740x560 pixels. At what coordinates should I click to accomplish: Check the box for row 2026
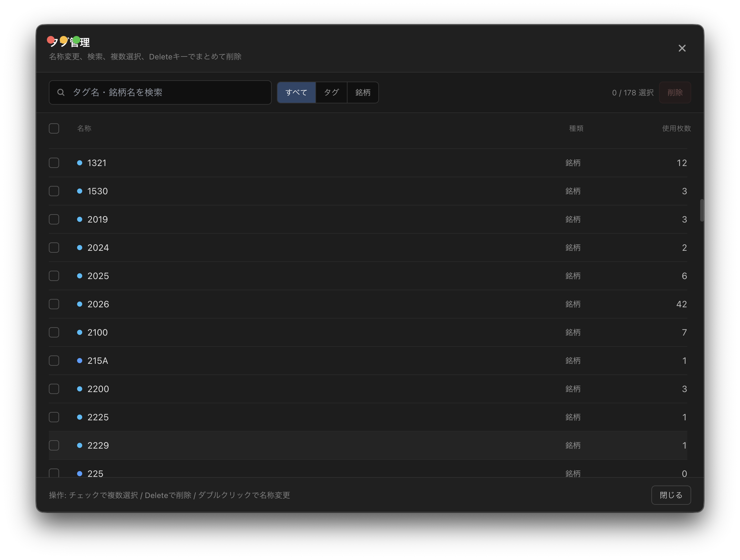coord(54,304)
